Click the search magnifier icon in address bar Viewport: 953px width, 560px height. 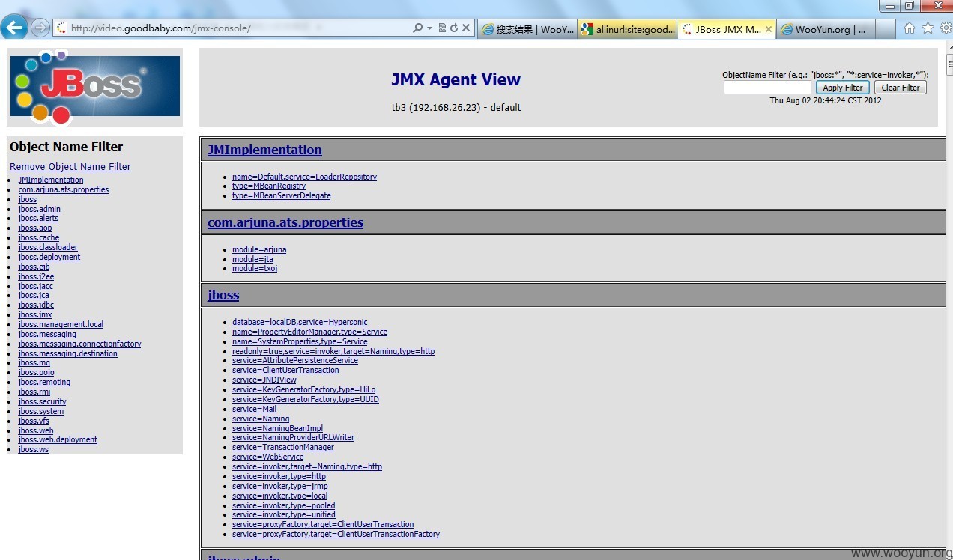[418, 28]
